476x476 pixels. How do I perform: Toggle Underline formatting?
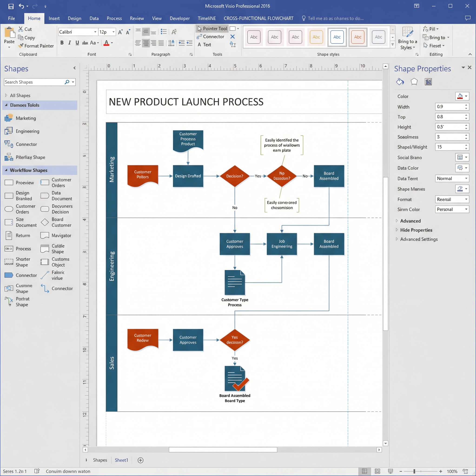[x=77, y=43]
